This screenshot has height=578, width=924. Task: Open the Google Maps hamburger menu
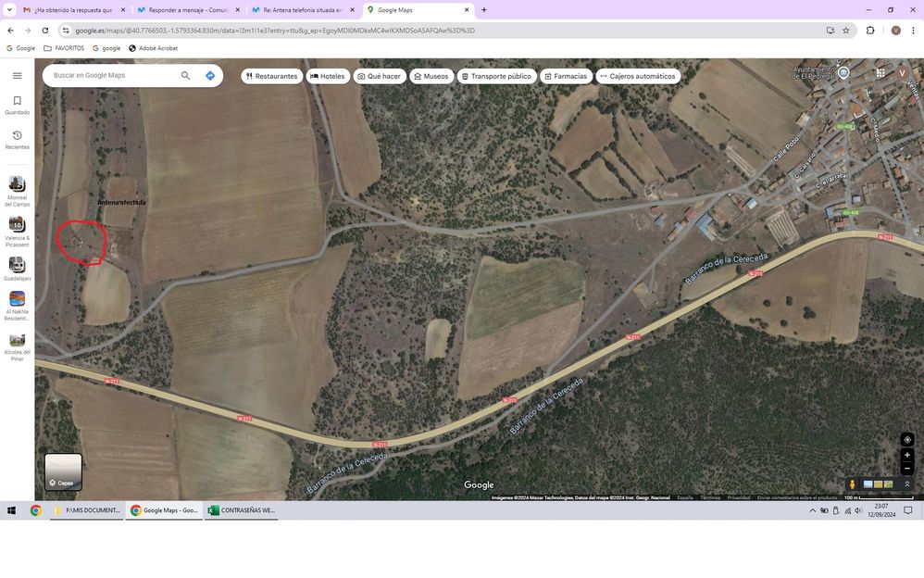[17, 76]
